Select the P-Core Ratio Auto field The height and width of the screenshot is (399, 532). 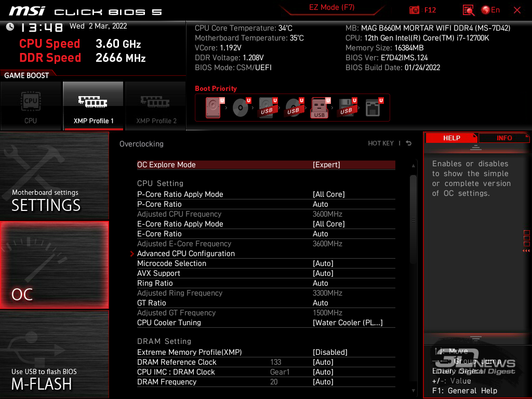point(266,204)
